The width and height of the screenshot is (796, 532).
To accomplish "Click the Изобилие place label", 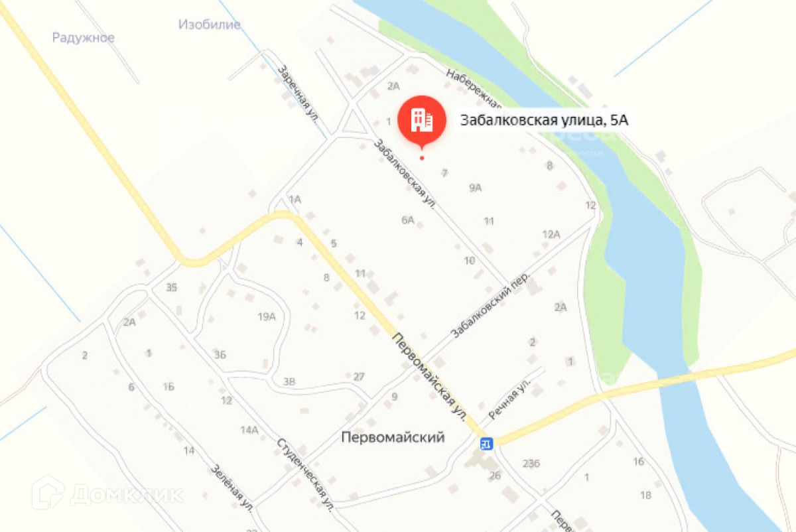I will coord(210,25).
